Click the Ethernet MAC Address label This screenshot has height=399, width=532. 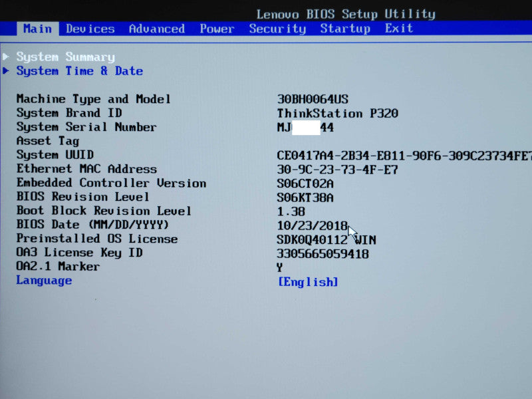[86, 169]
